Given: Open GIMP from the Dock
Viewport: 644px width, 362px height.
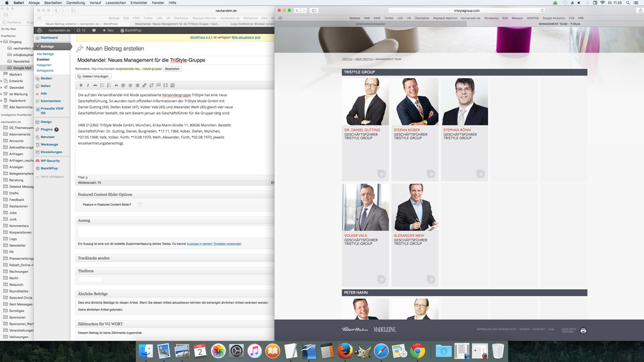Looking at the screenshot, I should [363, 351].
